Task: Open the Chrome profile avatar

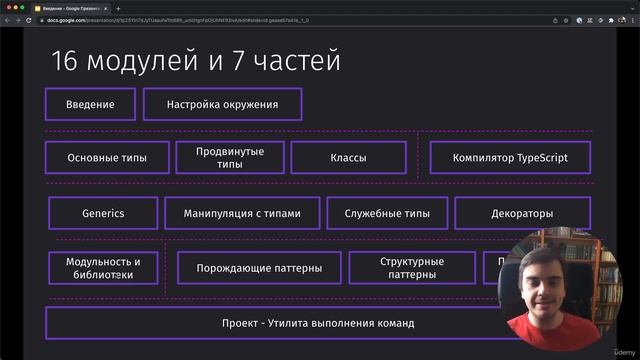Action: pyautogui.click(x=622, y=20)
